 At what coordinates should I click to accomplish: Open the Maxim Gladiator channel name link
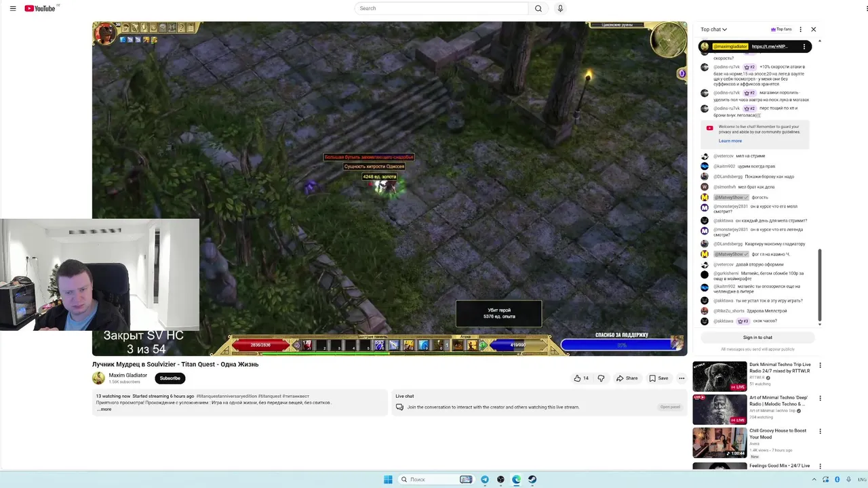128,375
